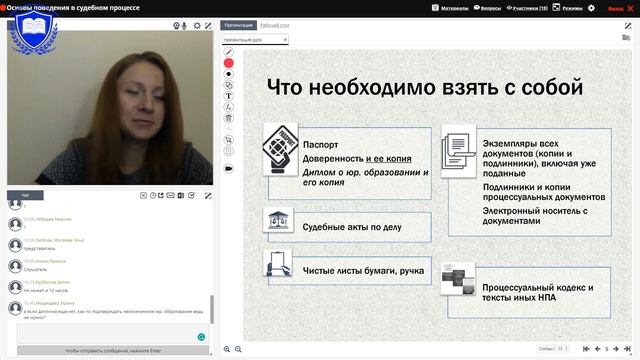Select the Text (T) tool

229,96
